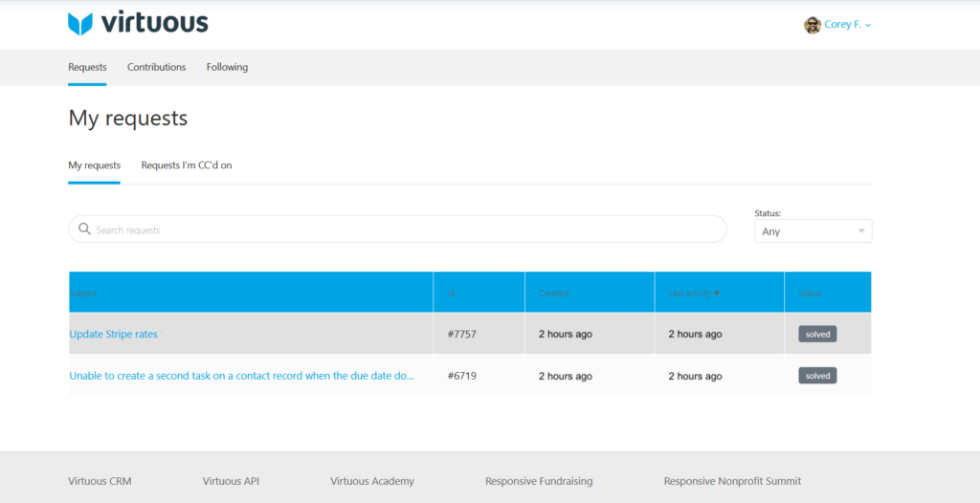
Task: Click solved badge for request #7757
Action: click(817, 335)
